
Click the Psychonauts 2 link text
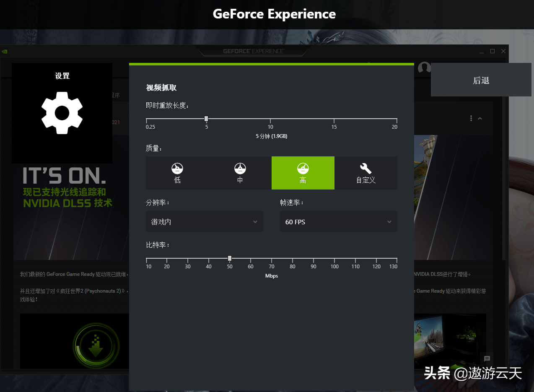click(103, 291)
